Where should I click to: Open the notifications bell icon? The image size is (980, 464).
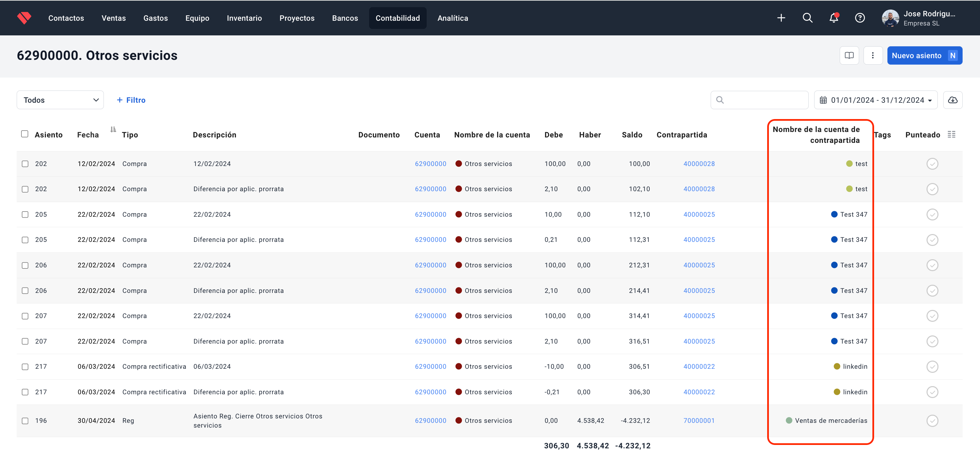pyautogui.click(x=834, y=18)
